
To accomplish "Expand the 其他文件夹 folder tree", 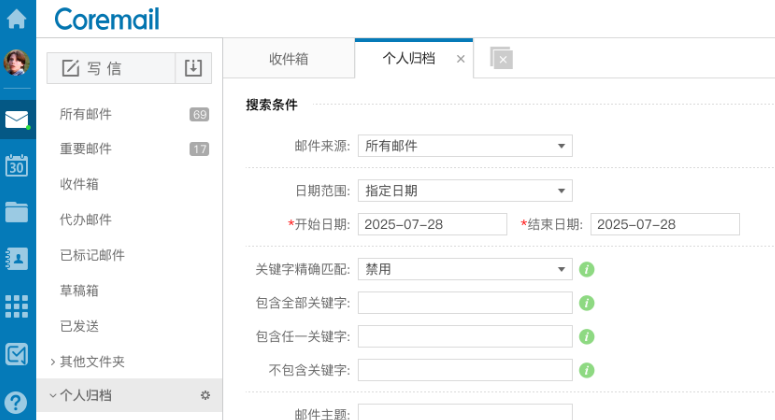I will (x=53, y=361).
